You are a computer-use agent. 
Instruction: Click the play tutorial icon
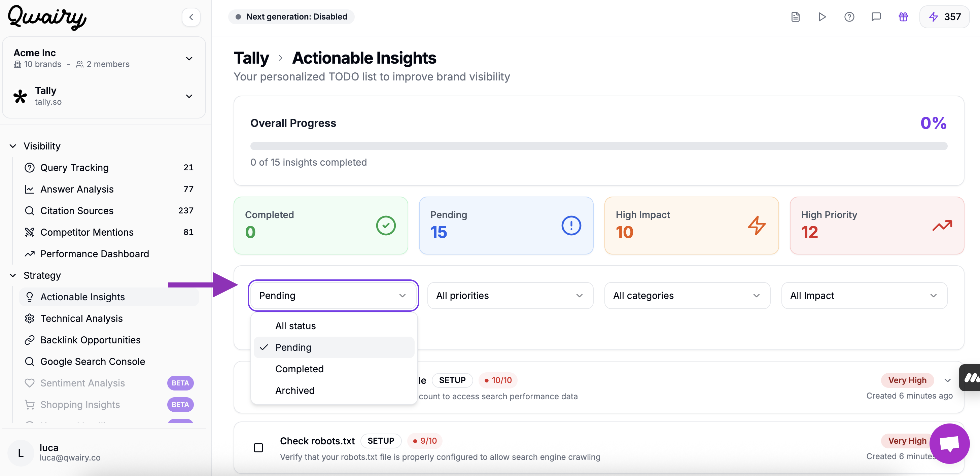click(822, 17)
